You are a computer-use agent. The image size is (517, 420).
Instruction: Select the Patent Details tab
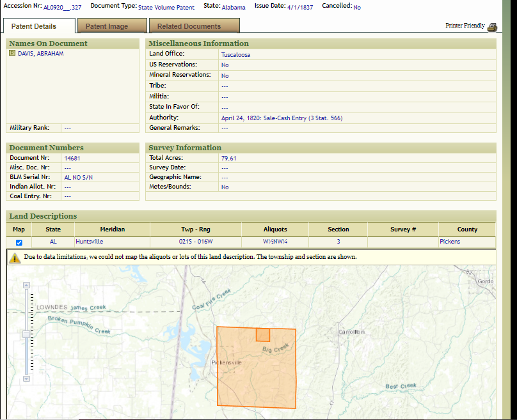[34, 26]
